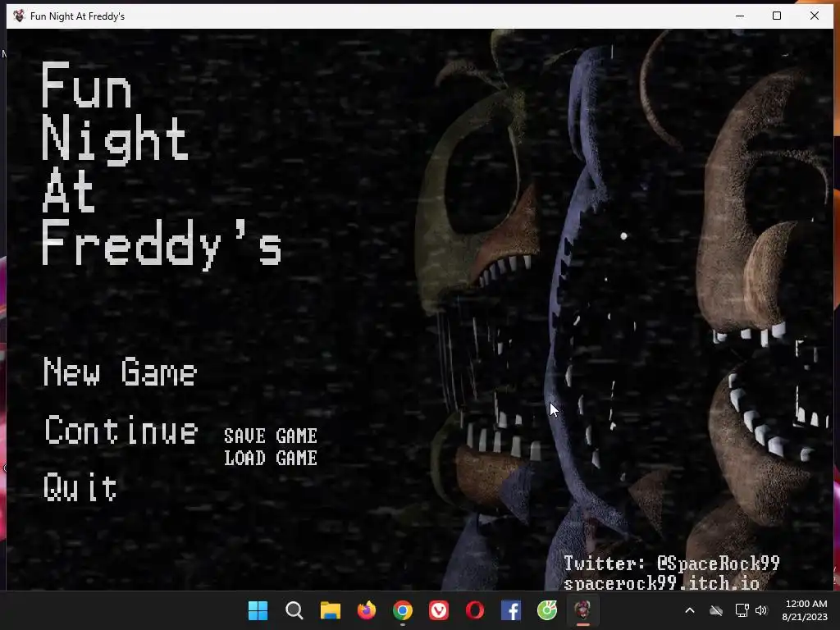The image size is (840, 630).
Task: Minimize the game window
Action: click(x=740, y=16)
